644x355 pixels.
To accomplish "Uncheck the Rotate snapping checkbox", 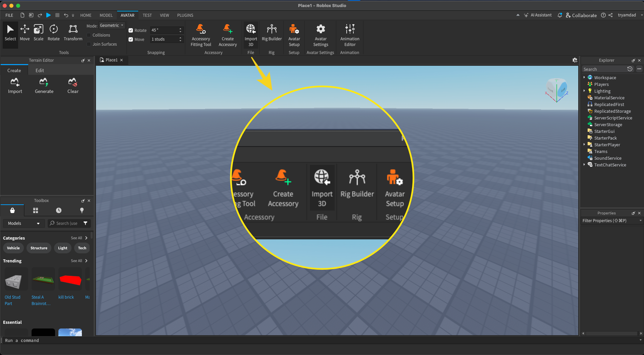I will tap(131, 30).
